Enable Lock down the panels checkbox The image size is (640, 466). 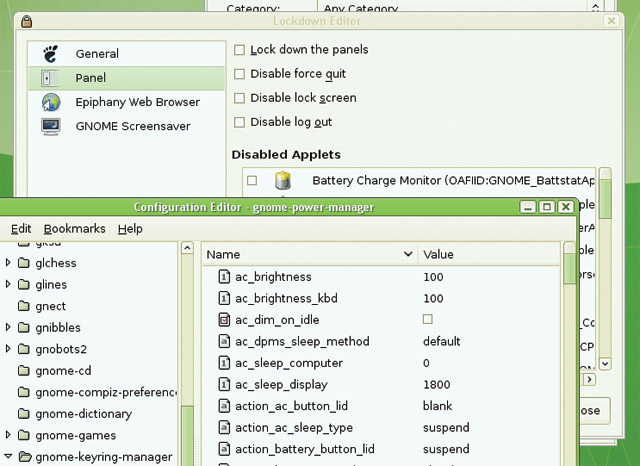click(239, 50)
